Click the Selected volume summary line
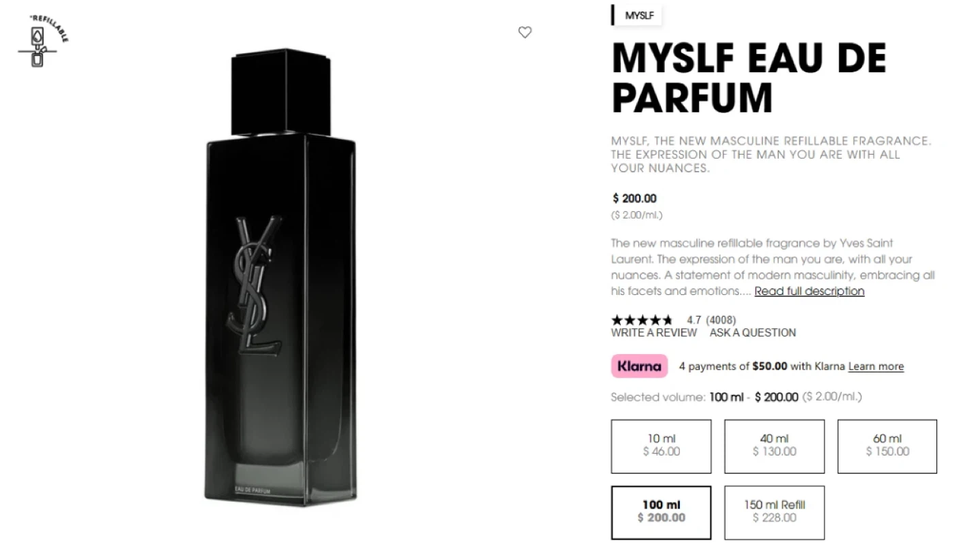This screenshot has width=980, height=551. (736, 396)
